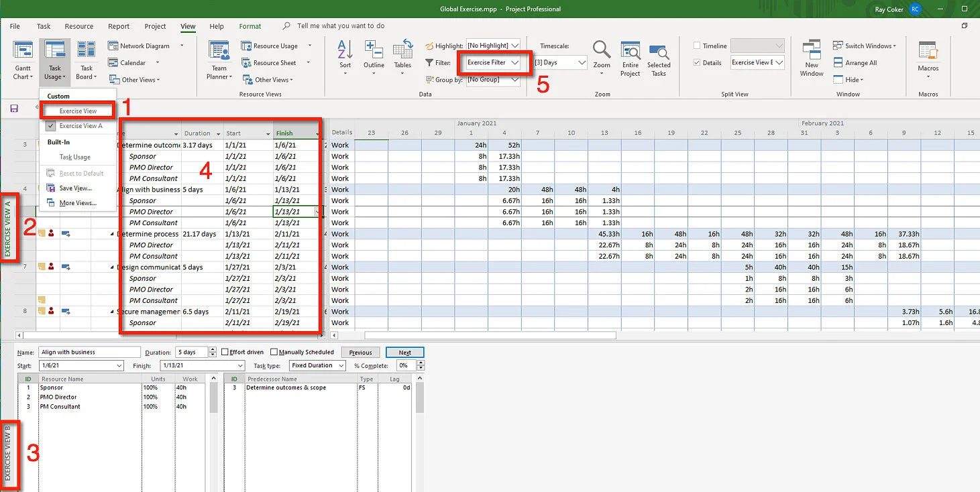Open the Help ribbon tab
This screenshot has width=980, height=492.
[217, 26]
